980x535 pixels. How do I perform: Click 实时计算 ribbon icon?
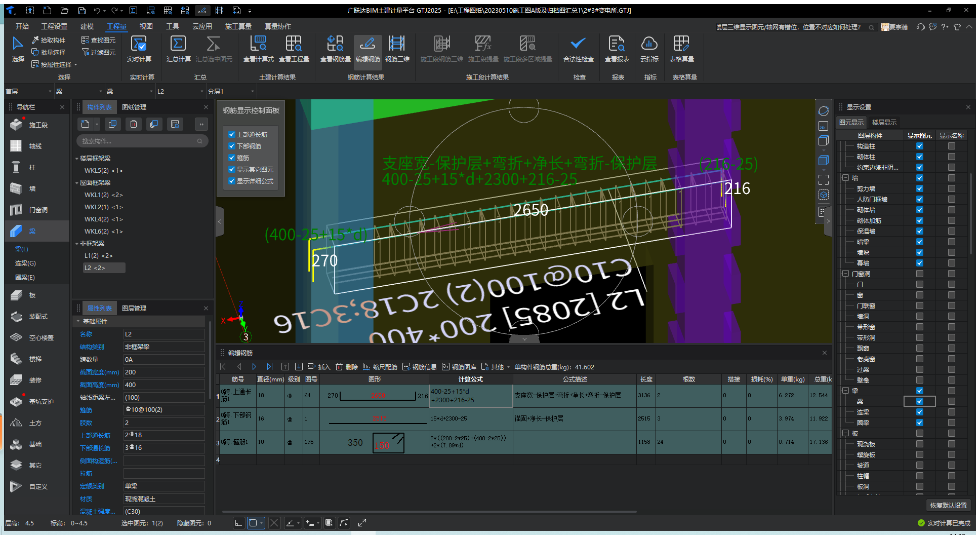tap(139, 49)
